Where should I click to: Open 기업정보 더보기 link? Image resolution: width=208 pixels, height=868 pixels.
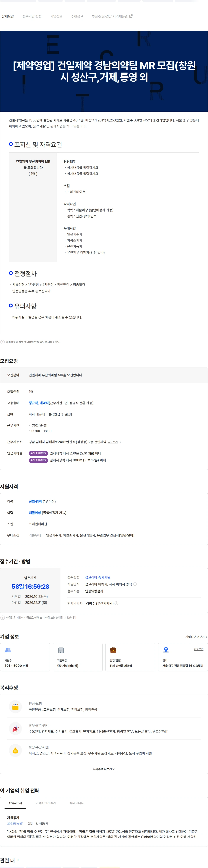(x=196, y=637)
